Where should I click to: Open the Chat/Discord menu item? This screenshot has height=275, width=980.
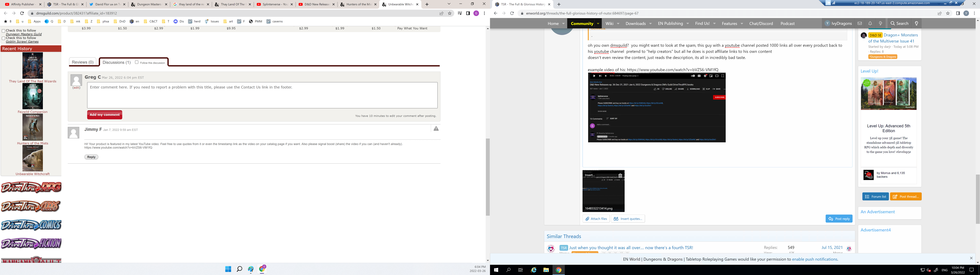(x=761, y=24)
